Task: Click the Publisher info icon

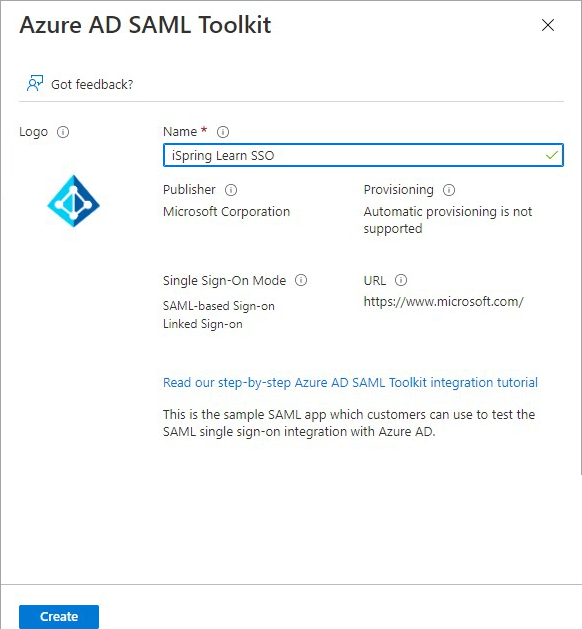Action: point(231,190)
